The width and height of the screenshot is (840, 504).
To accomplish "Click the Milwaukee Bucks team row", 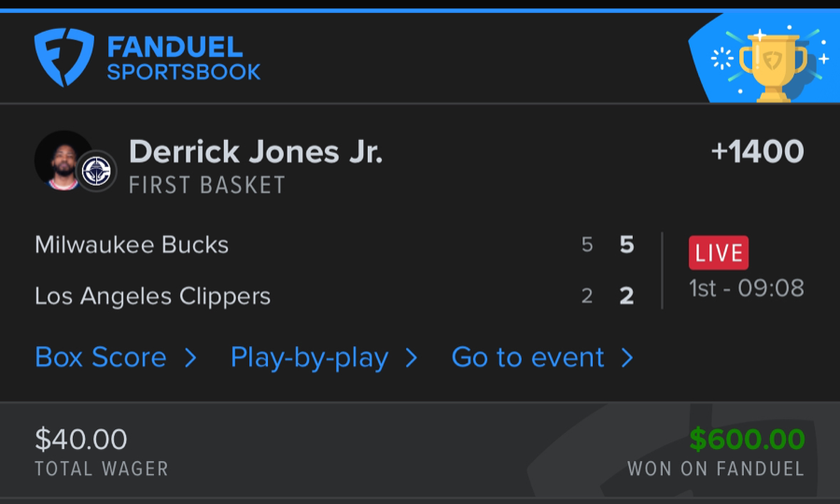I will coord(132,245).
